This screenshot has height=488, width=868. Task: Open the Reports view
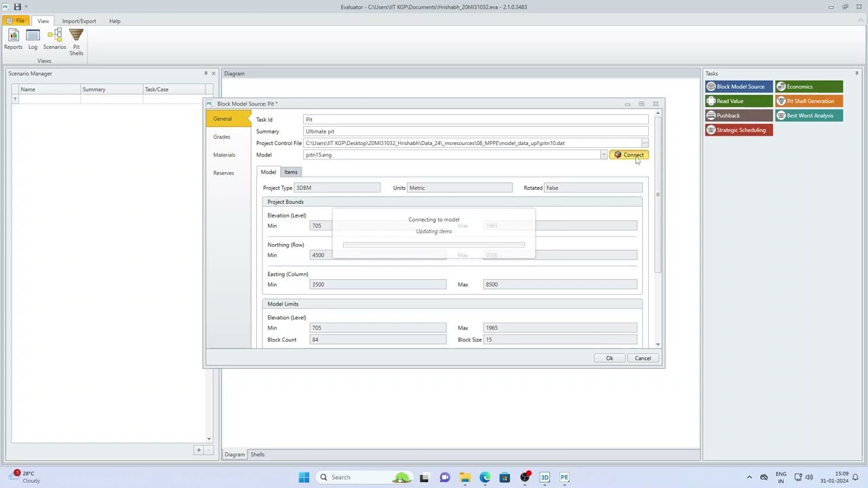(x=13, y=39)
